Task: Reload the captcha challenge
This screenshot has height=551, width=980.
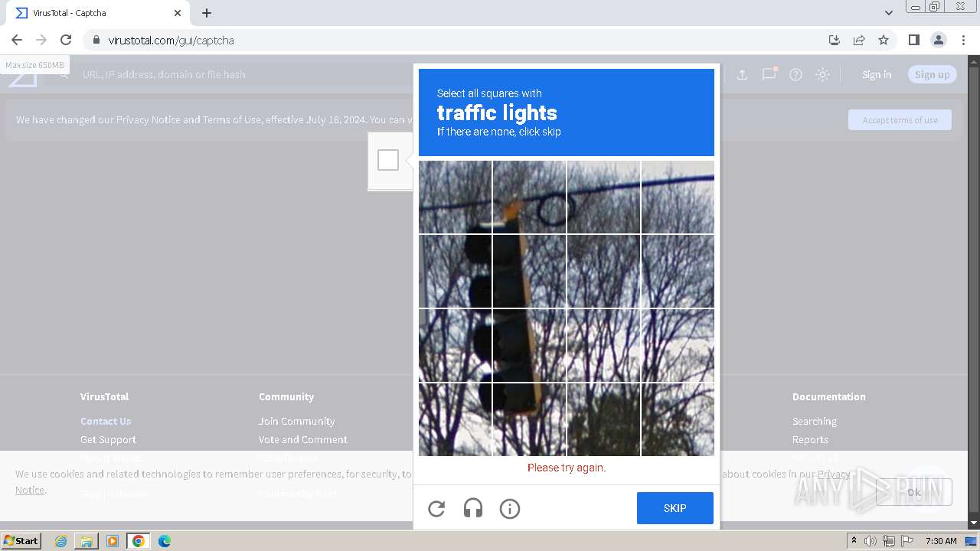Action: point(436,508)
